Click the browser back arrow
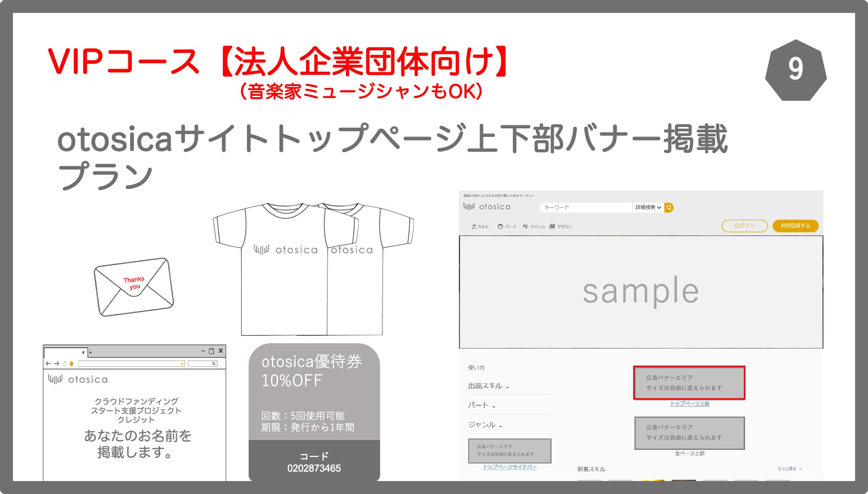Viewport: 868px width, 494px height. (48, 364)
